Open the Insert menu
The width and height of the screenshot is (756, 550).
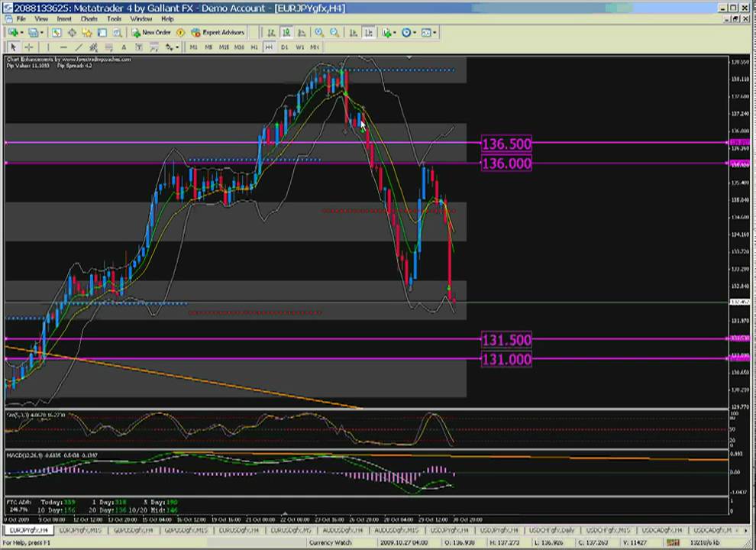[64, 19]
